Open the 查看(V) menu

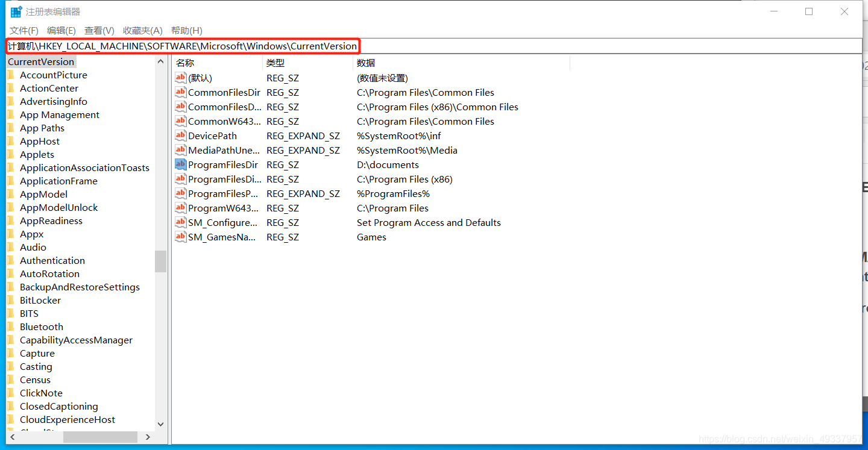click(99, 30)
